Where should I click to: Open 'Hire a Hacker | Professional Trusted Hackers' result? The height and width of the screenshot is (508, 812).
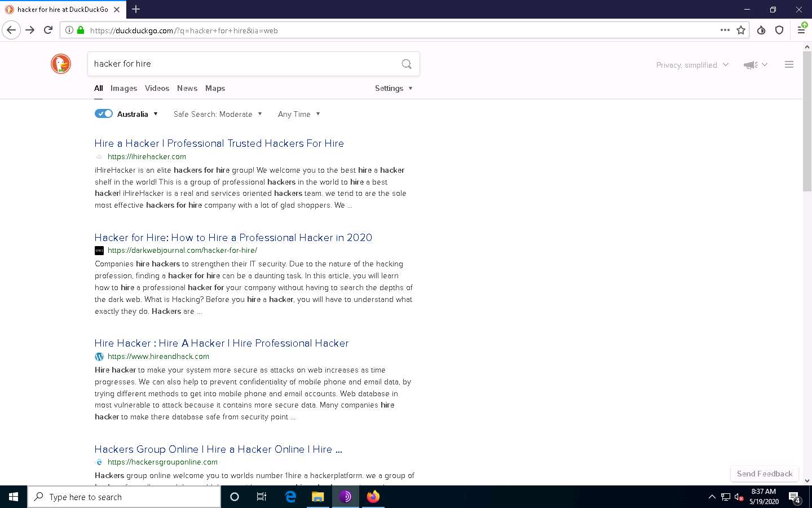(219, 143)
